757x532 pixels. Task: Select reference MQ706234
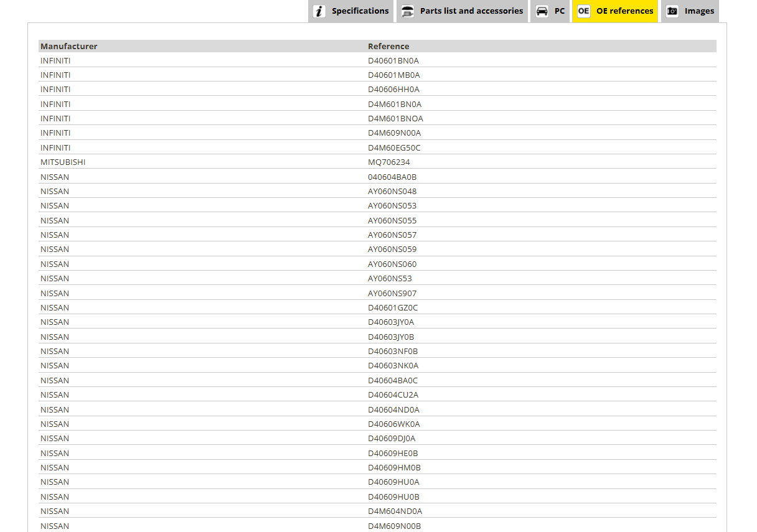tap(389, 162)
